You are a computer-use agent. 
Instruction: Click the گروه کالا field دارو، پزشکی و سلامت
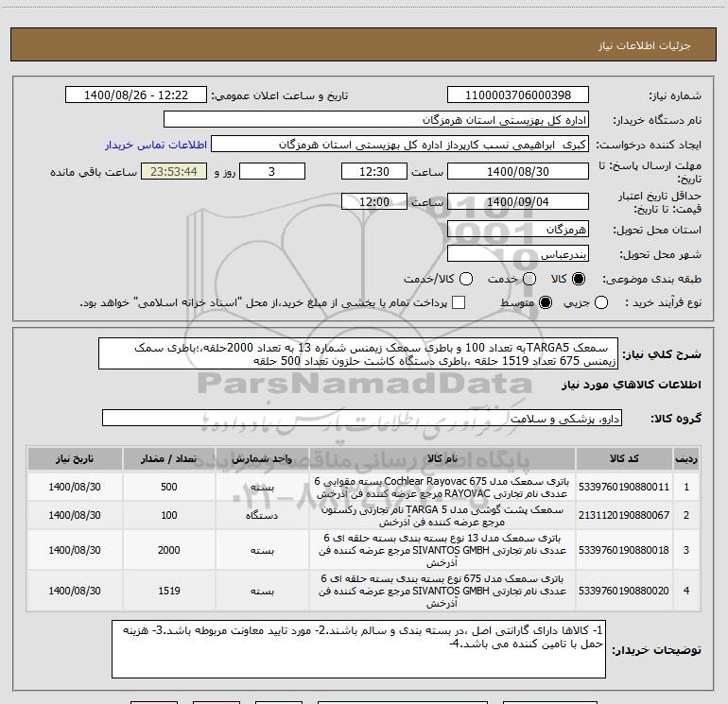362,418
